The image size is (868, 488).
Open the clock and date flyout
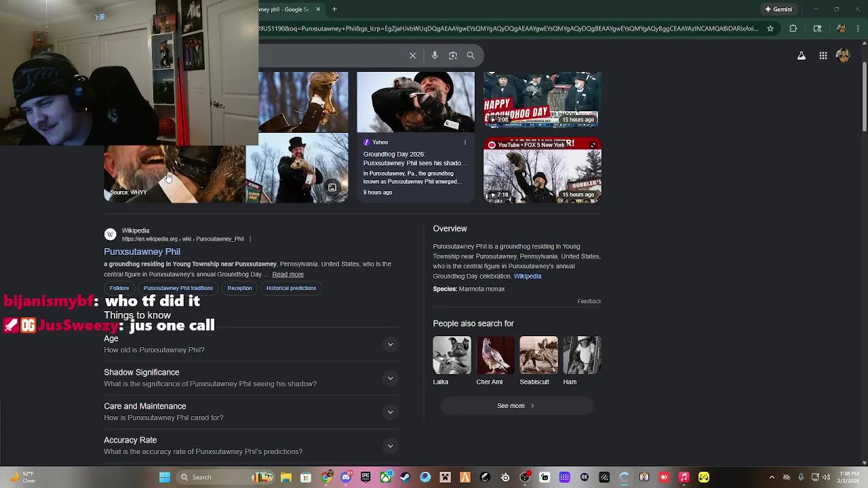(848, 477)
